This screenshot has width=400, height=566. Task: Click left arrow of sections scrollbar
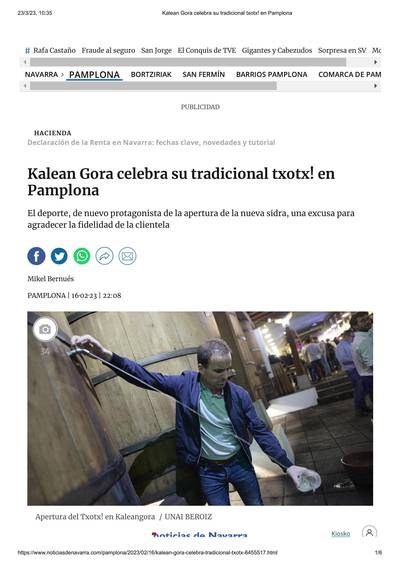pyautogui.click(x=25, y=86)
